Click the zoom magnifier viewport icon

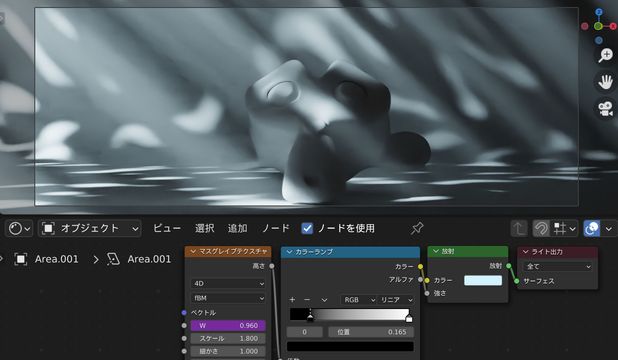tap(605, 55)
